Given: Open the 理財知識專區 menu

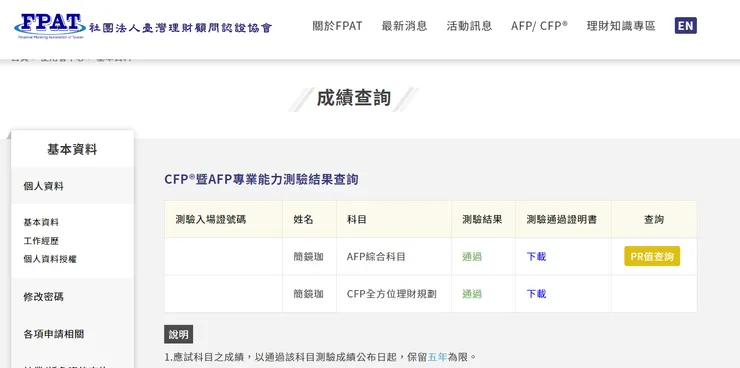Looking at the screenshot, I should point(621,26).
